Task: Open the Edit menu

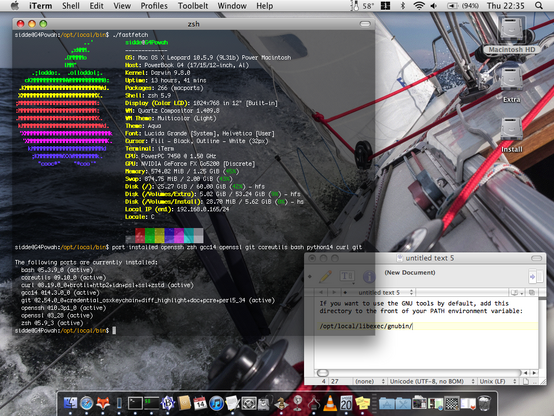Action: 96,6
